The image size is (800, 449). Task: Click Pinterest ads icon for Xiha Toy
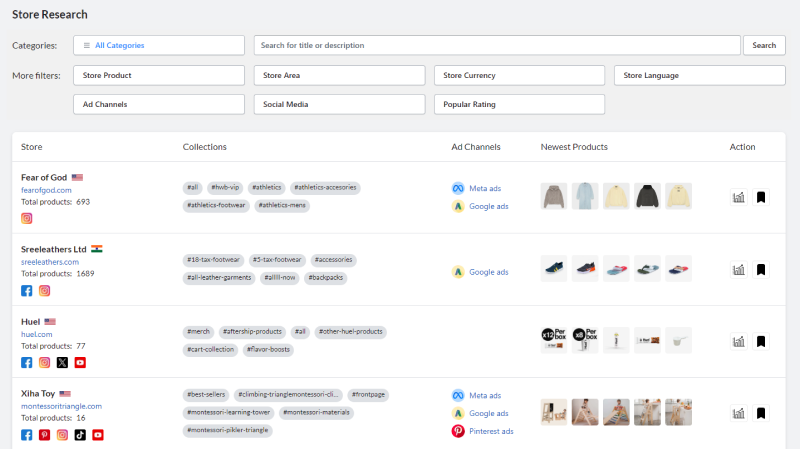[458, 431]
